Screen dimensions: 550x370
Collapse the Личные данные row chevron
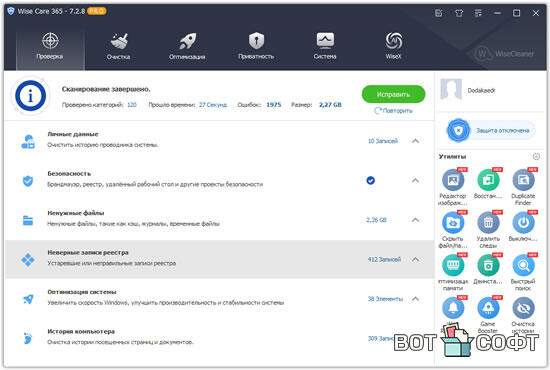pos(415,141)
